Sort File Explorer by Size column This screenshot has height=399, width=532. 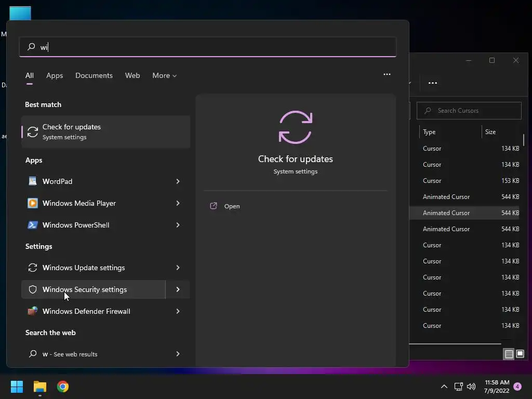click(490, 132)
